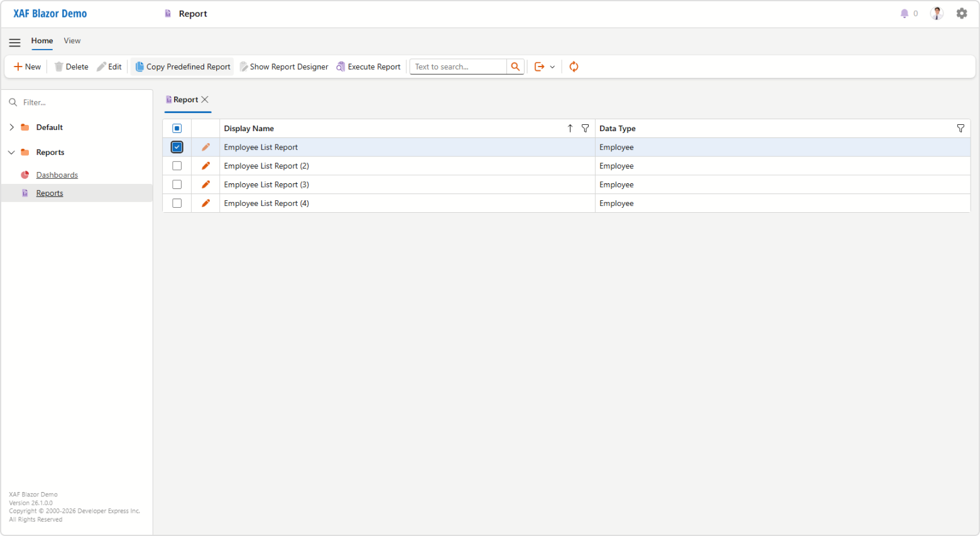Check Employee List Report (2) checkbox
Image resolution: width=980 pixels, height=536 pixels.
177,166
